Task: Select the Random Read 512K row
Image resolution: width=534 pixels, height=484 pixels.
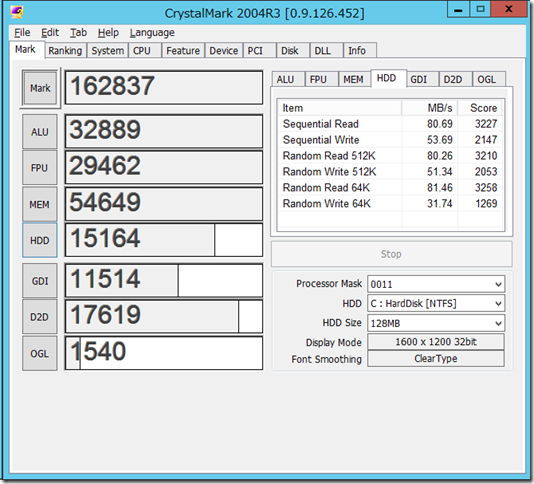Action: click(x=390, y=156)
